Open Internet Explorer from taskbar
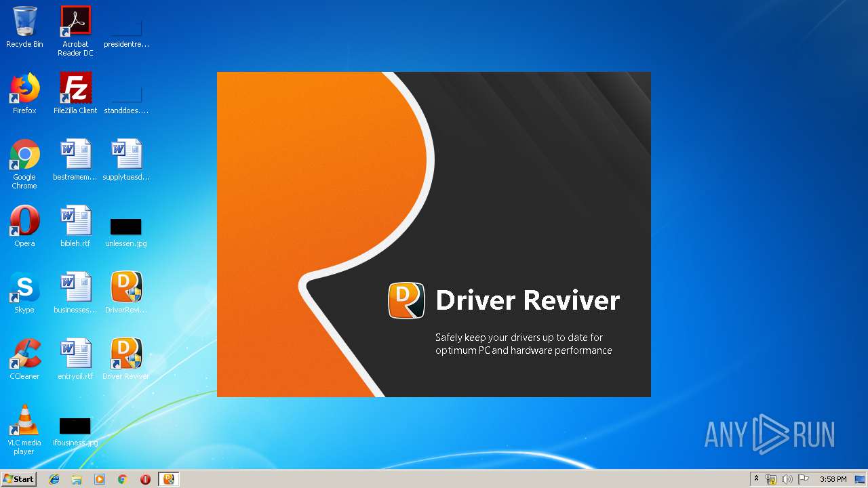This screenshot has height=488, width=868. coord(54,479)
